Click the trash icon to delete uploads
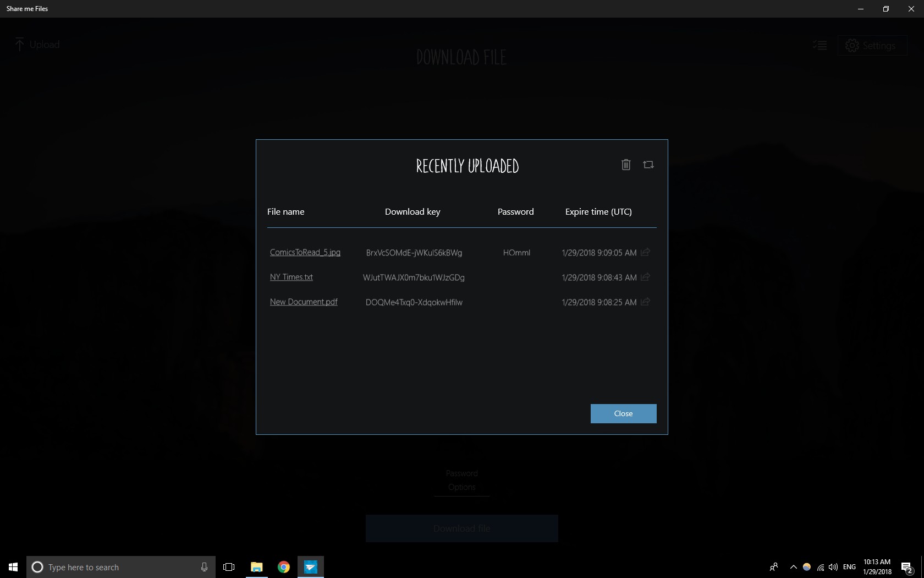 tap(626, 165)
